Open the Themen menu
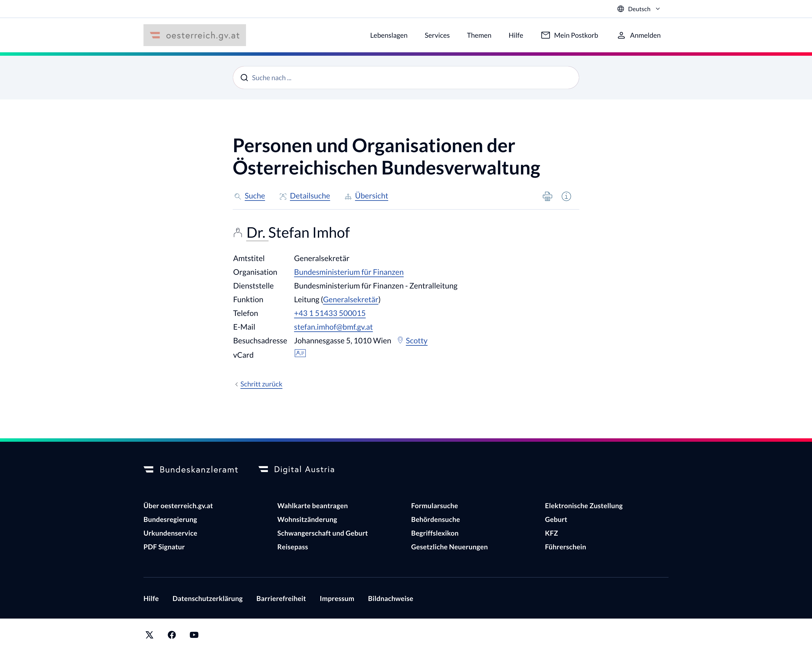This screenshot has height=655, width=812. (479, 35)
